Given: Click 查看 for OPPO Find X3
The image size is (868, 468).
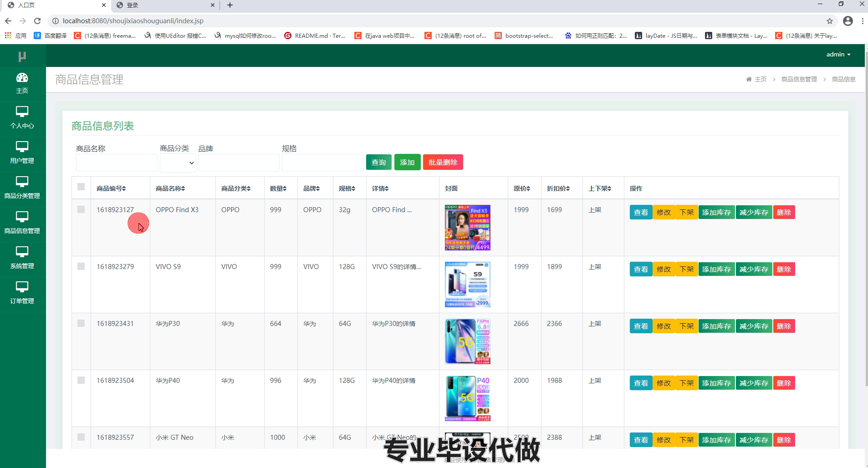Looking at the screenshot, I should coord(641,213).
